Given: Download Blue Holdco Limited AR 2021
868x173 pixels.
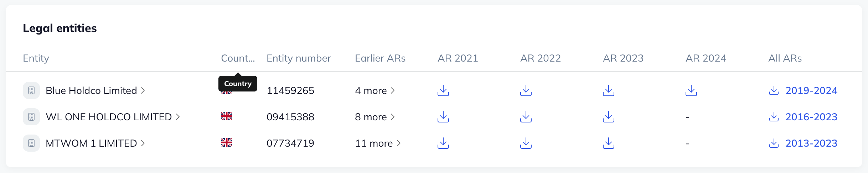Looking at the screenshot, I should point(443,90).
